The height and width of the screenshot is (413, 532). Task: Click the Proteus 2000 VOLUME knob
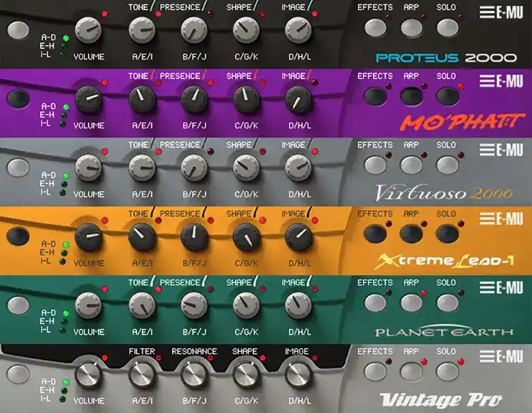[x=88, y=30]
